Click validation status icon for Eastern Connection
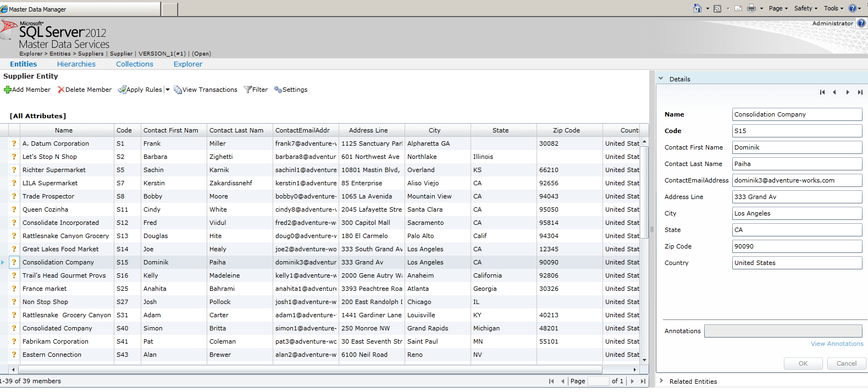 (14, 355)
